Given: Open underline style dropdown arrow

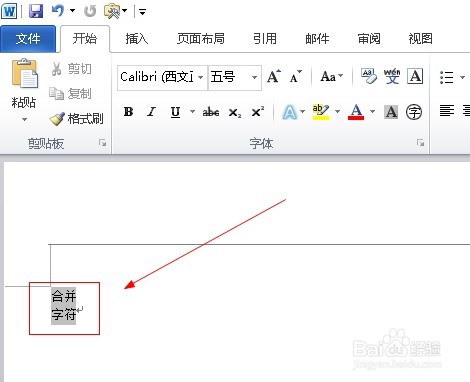Looking at the screenshot, I should (x=192, y=111).
